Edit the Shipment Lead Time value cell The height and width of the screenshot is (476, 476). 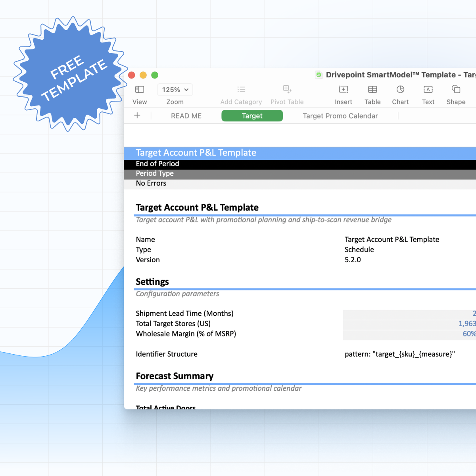409,315
